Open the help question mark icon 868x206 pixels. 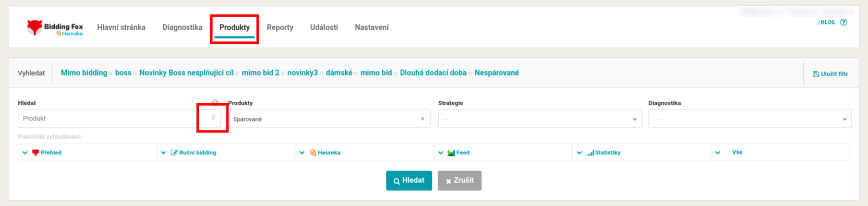843,22
